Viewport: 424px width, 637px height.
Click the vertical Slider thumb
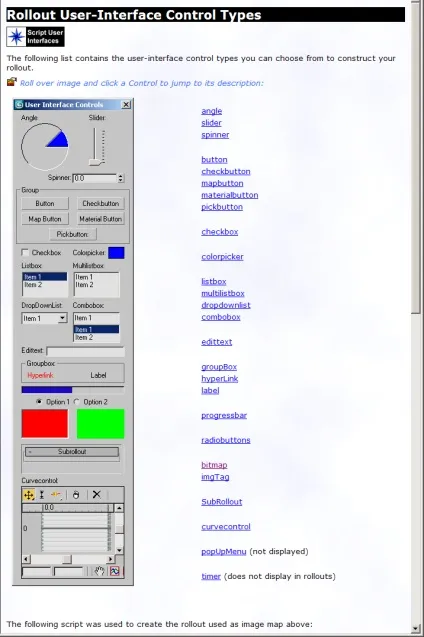(x=97, y=162)
